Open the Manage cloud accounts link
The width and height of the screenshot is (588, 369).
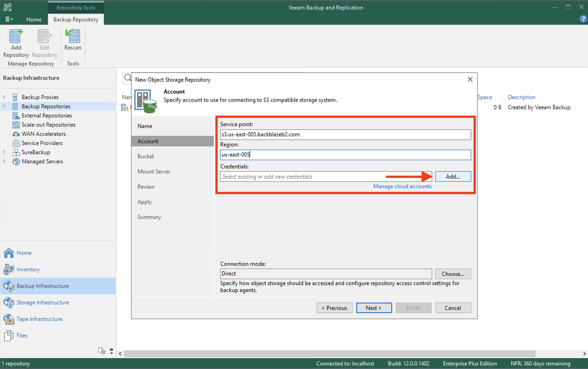click(x=402, y=186)
